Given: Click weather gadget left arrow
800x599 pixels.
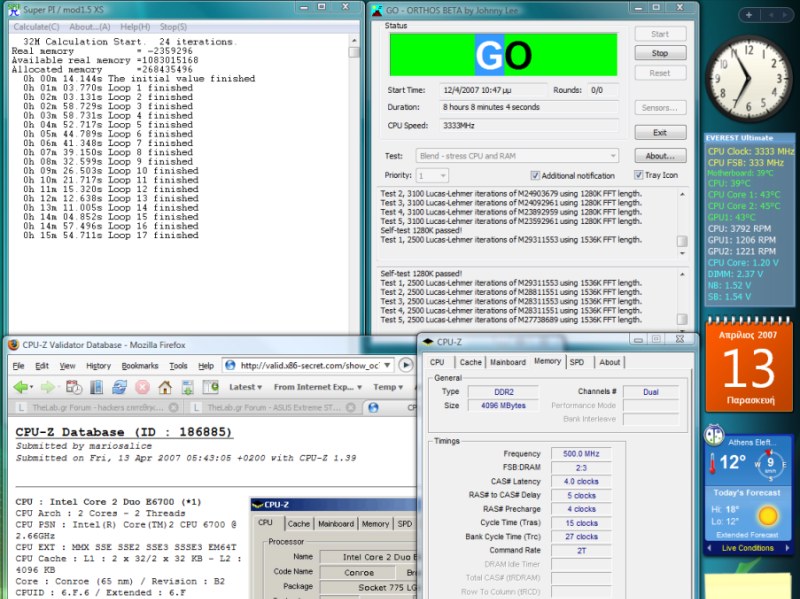Looking at the screenshot, I should [x=710, y=548].
